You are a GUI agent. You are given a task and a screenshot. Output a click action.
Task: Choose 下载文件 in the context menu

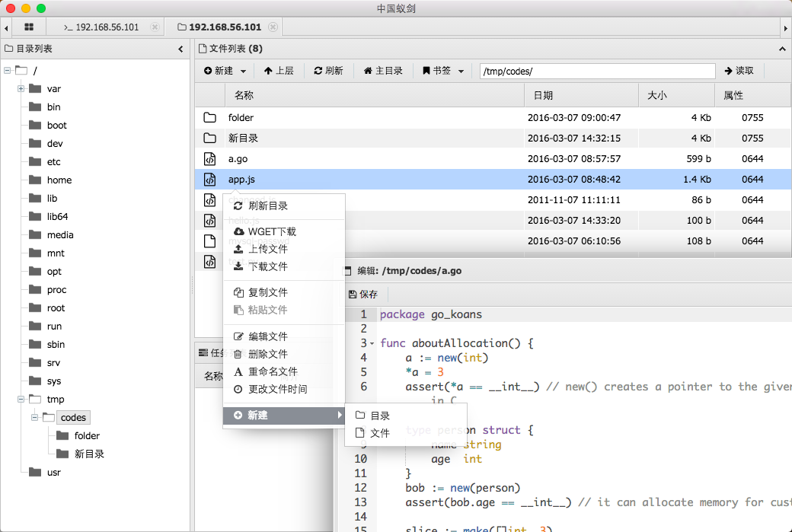pyautogui.click(x=284, y=266)
